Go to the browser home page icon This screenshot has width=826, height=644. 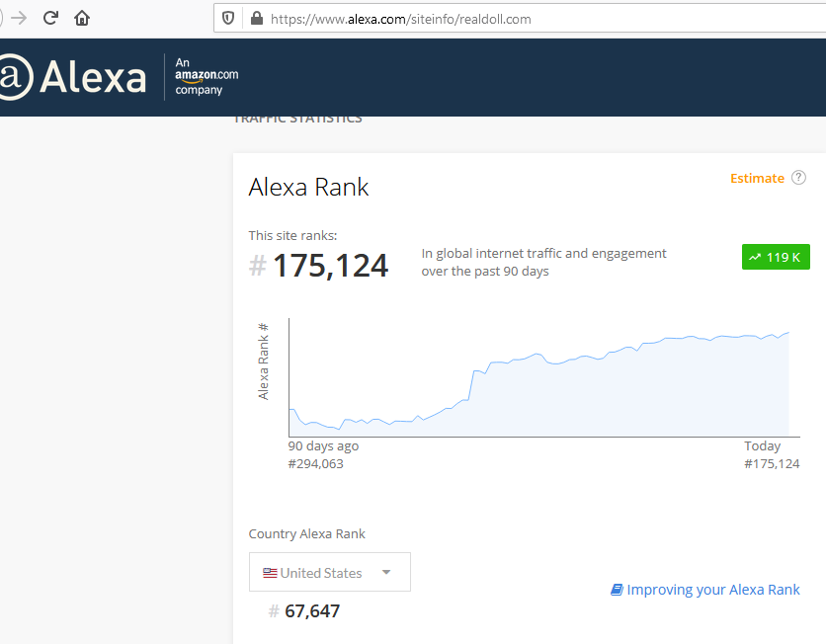tap(82, 19)
